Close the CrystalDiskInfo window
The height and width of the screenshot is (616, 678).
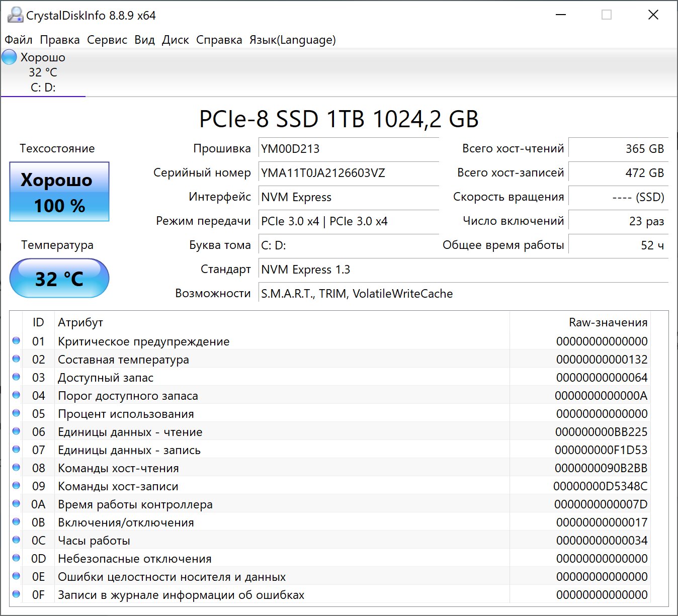click(653, 15)
